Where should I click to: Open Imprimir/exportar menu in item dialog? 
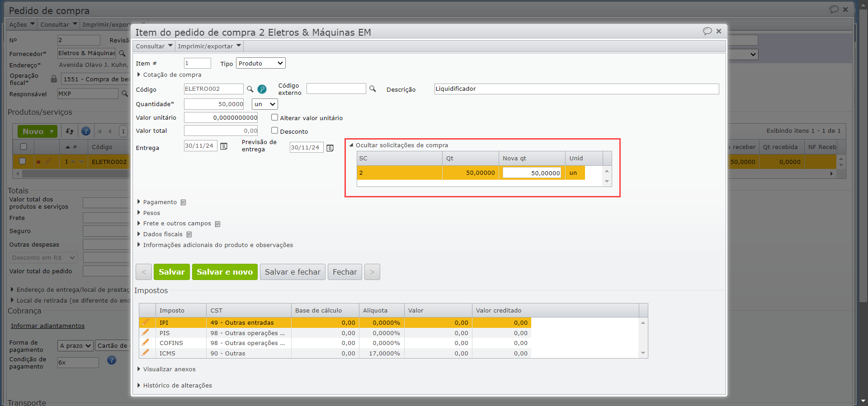point(209,46)
